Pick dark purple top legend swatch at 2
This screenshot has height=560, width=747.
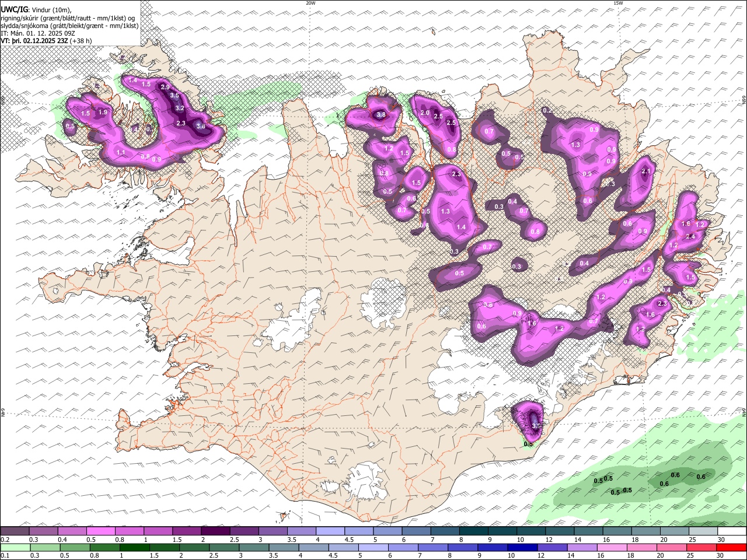tap(215, 531)
